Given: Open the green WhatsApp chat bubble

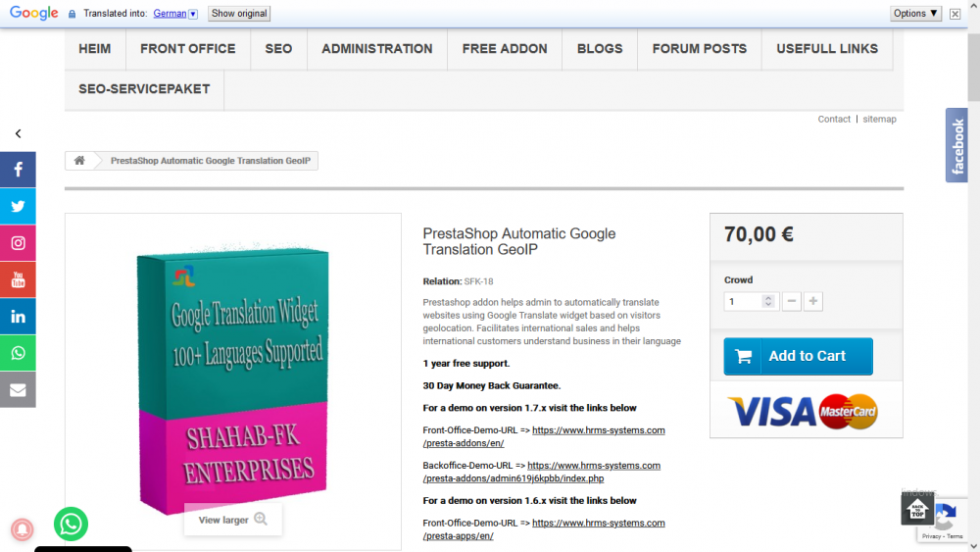Looking at the screenshot, I should (71, 524).
